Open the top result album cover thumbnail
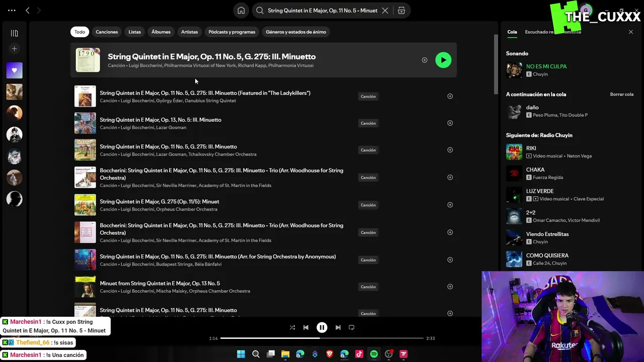This screenshot has height=362, width=644. click(88, 60)
